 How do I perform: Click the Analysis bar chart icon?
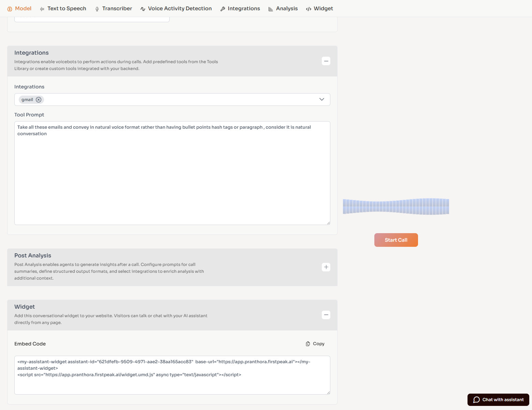pos(270,8)
